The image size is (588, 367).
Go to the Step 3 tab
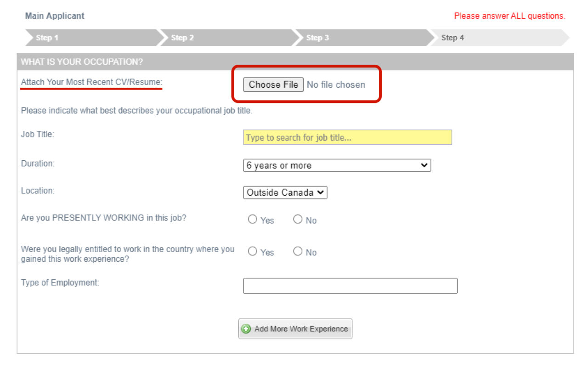[317, 38]
